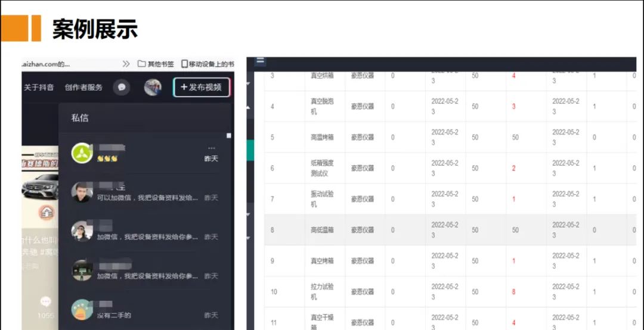The height and width of the screenshot is (330, 644).
Task: Open the 其他书签 bookmarks folder
Action: pyautogui.click(x=156, y=64)
